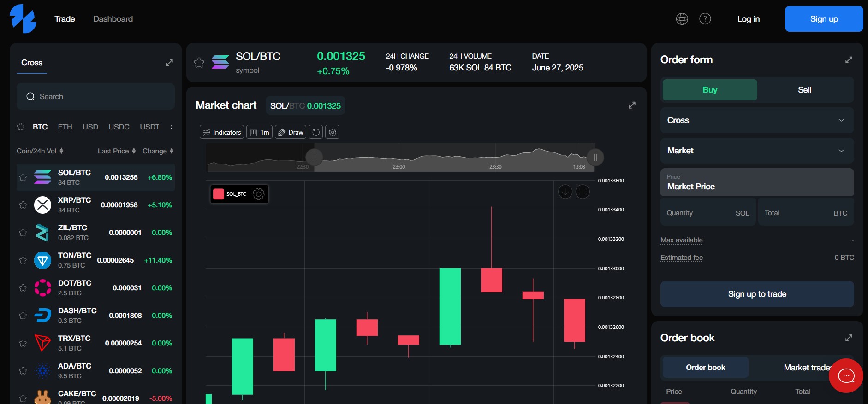
Task: Click Zilliqa coin logo
Action: pos(42,233)
